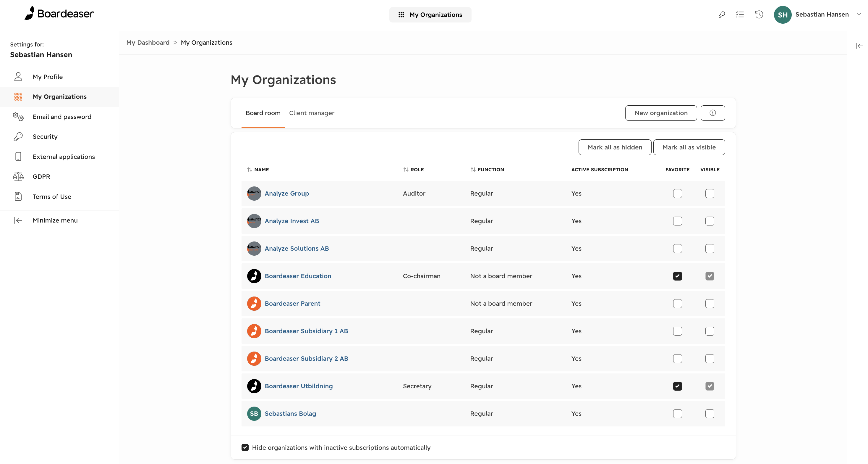This screenshot has width=868, height=464.
Task: Click the Co-chairman role cell
Action: tap(422, 276)
